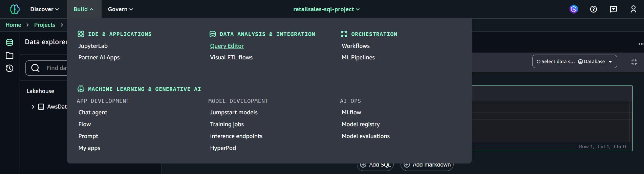Click the Orchestration workflow icon
The width and height of the screenshot is (644, 174).
pos(344,34)
